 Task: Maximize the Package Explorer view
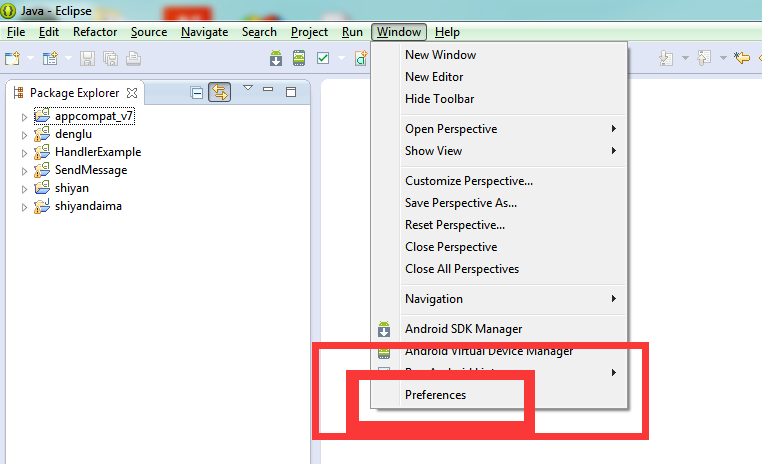point(291,92)
